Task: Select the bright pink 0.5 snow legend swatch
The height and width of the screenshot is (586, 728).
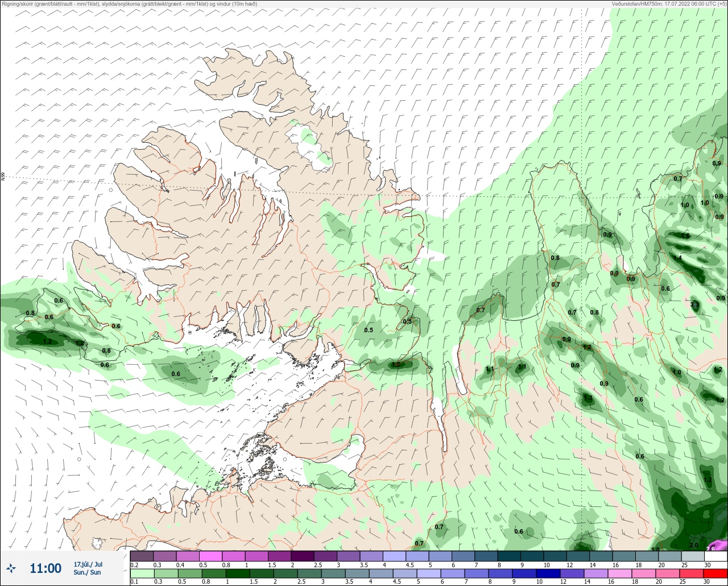Action: pyautogui.click(x=210, y=556)
